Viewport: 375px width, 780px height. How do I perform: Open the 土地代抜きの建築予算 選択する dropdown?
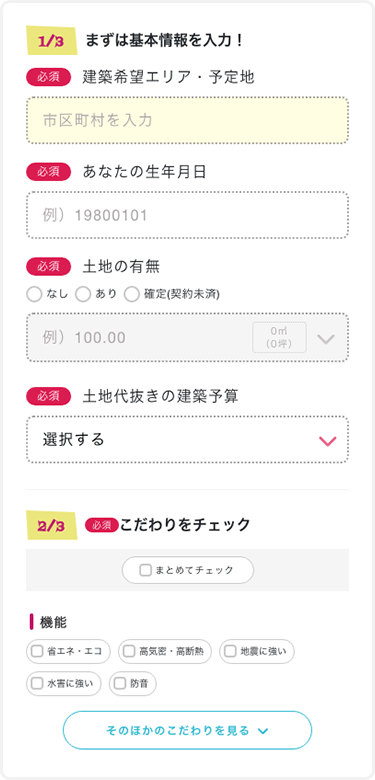[188, 440]
